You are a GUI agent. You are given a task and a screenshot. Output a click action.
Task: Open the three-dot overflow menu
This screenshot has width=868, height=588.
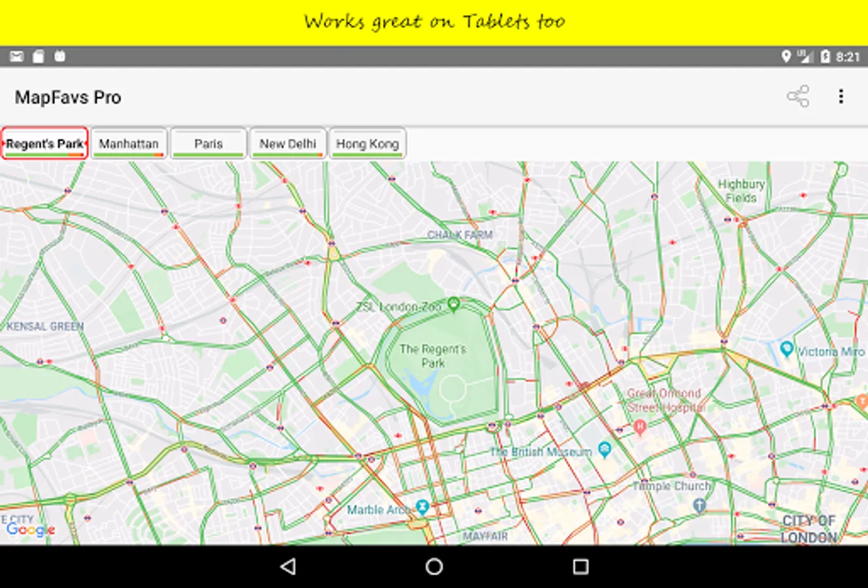[841, 97]
